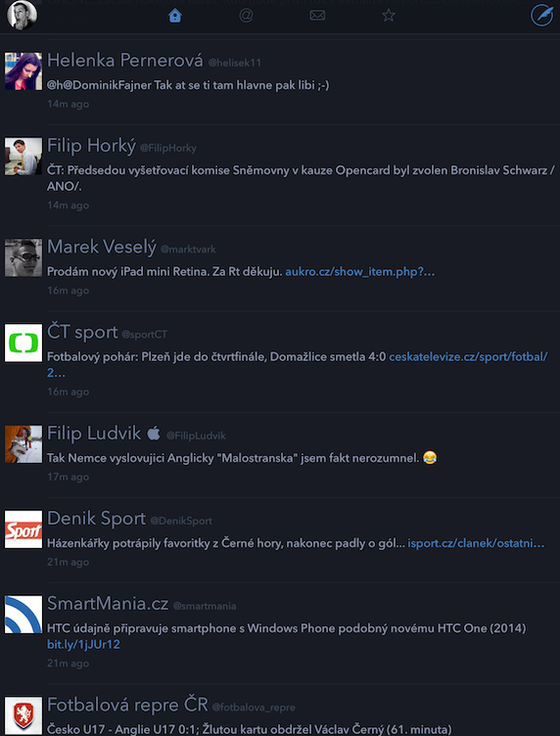Screen dimensions: 560x736
Task: Tap the Denik Sport red logo avatar
Action: 23,529
